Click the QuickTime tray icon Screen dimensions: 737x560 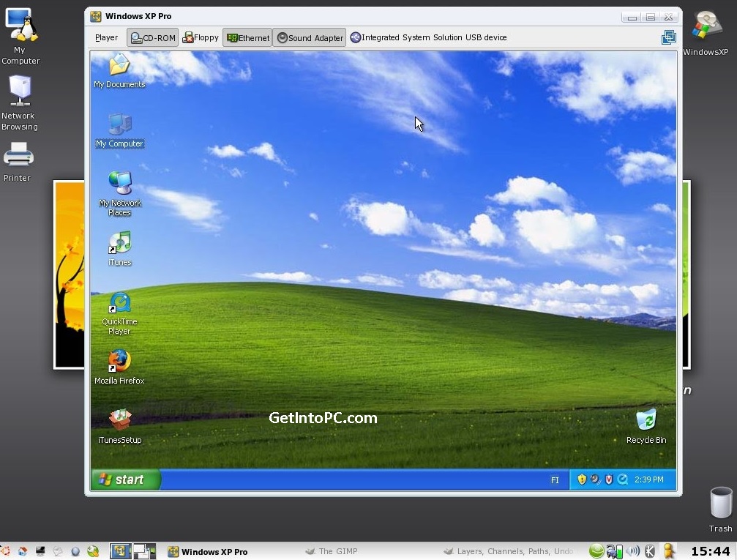(x=623, y=479)
